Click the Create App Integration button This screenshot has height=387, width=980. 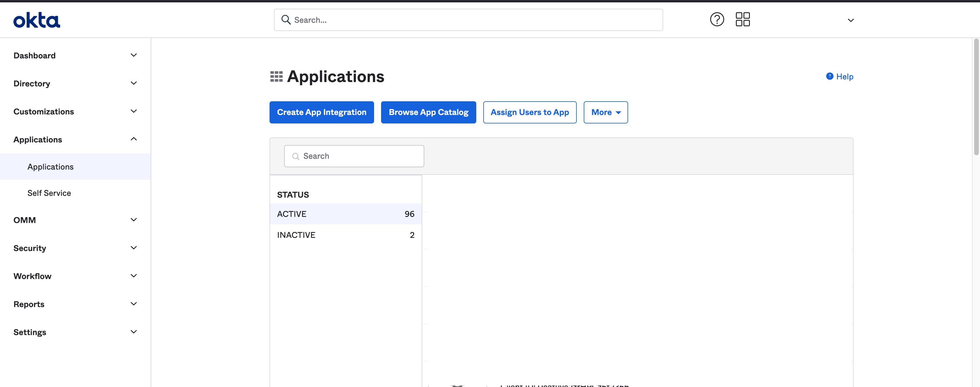(322, 112)
